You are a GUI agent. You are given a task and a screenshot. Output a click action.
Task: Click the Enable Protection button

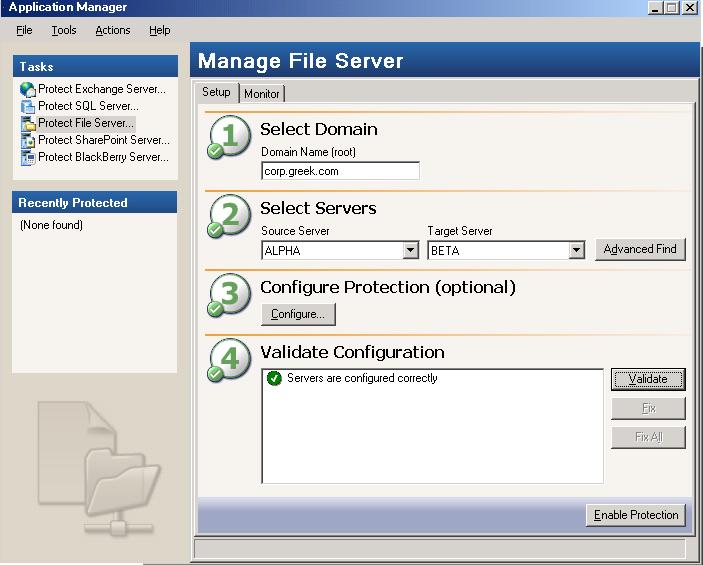pyautogui.click(x=636, y=515)
